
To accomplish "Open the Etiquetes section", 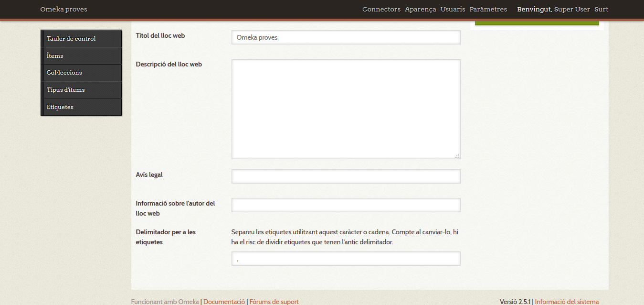I will pyautogui.click(x=60, y=107).
